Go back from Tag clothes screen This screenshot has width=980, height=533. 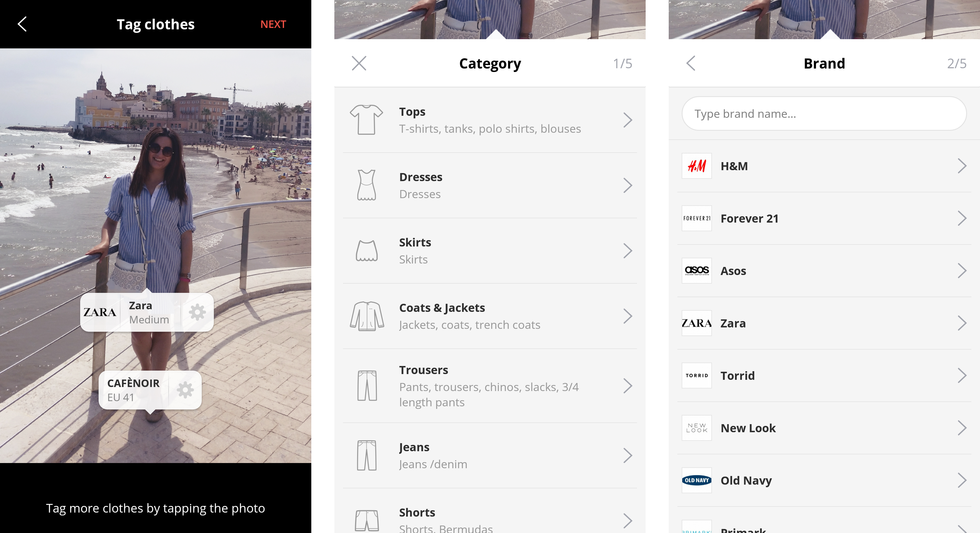[x=22, y=24]
